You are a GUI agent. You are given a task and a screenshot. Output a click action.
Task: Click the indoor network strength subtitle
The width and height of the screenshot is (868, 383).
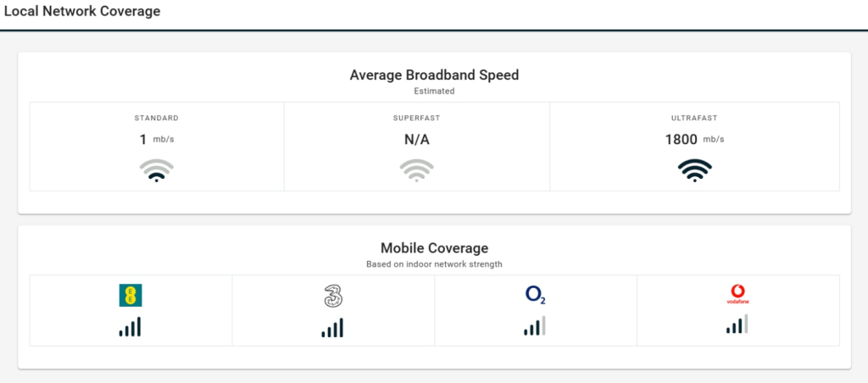pyautogui.click(x=434, y=264)
